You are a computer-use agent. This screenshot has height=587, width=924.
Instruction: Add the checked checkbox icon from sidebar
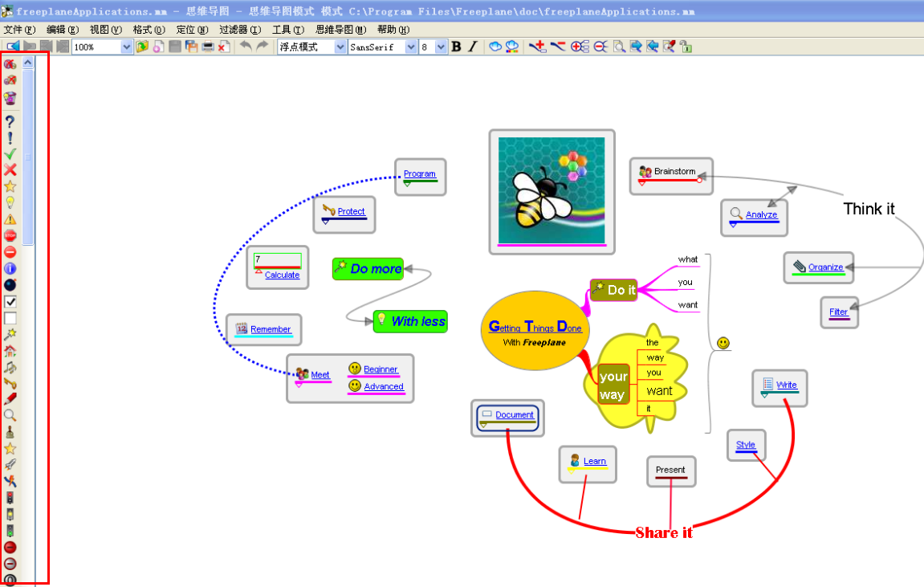[x=10, y=302]
